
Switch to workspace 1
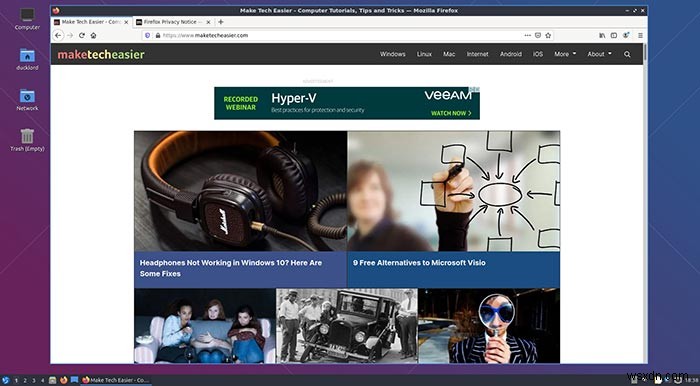click(x=16, y=381)
